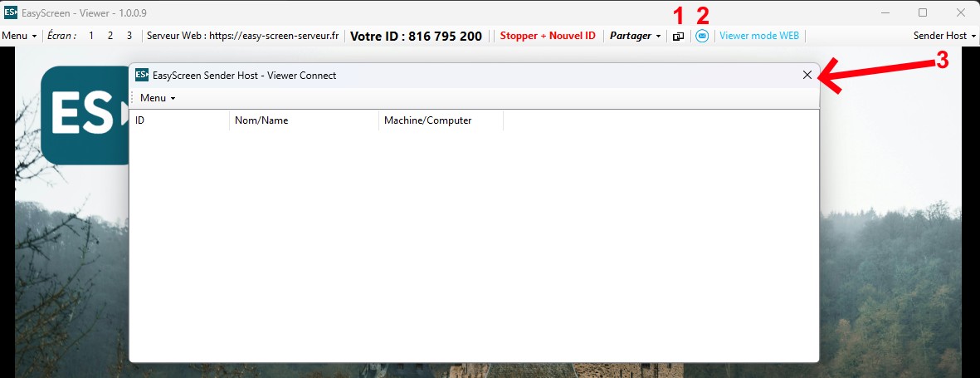The height and width of the screenshot is (378, 980).
Task: Switch to screen 3
Action: tap(129, 37)
